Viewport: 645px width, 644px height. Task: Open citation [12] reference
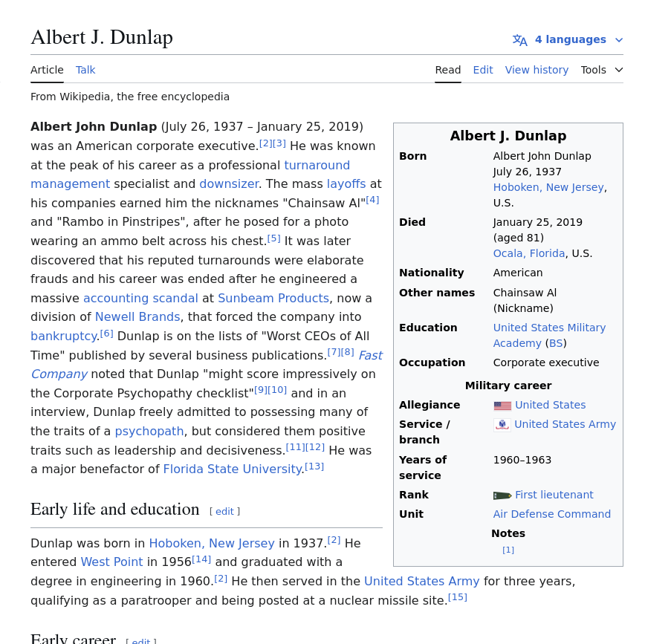coord(315,447)
